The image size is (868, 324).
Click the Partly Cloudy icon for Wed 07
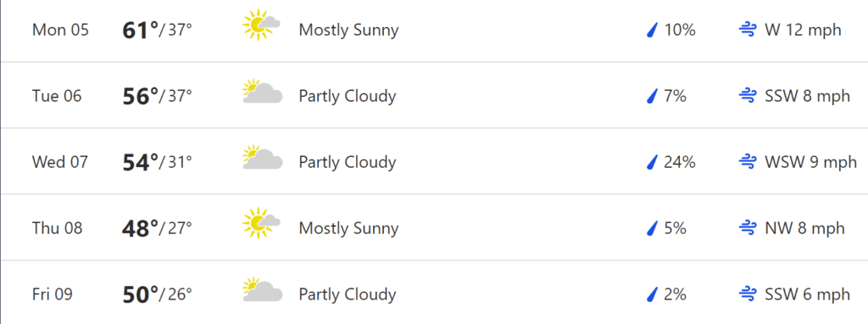click(263, 157)
